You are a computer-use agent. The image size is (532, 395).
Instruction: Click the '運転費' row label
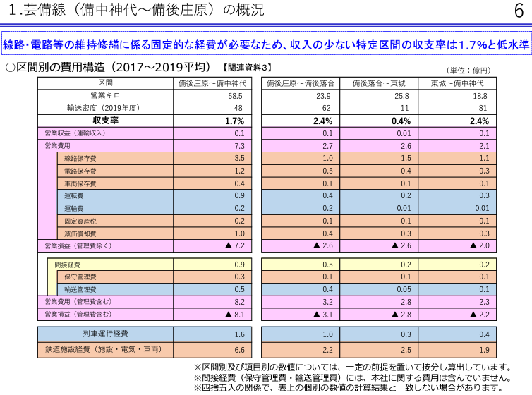click(x=74, y=195)
